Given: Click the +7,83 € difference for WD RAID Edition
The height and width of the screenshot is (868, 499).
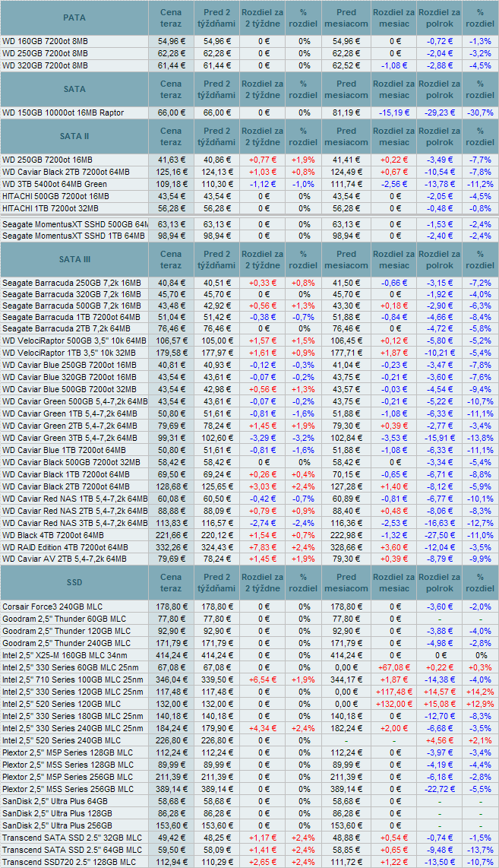Looking at the screenshot, I should pos(263,547).
